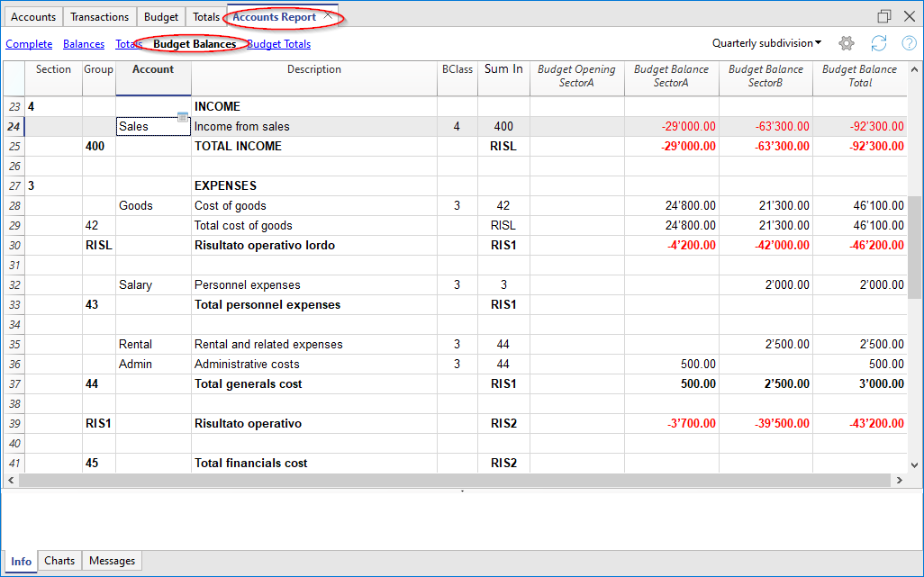Click the restore window icon
This screenshot has height=577, width=924.
(x=884, y=16)
